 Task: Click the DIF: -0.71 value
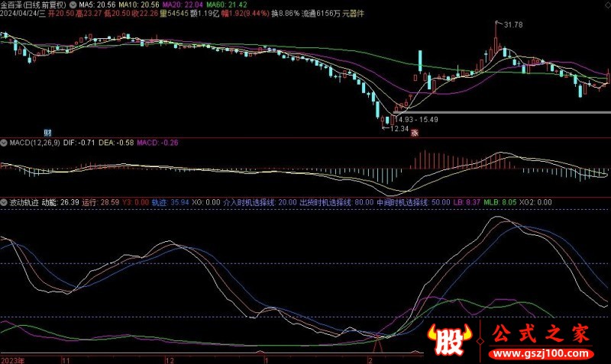(79, 143)
